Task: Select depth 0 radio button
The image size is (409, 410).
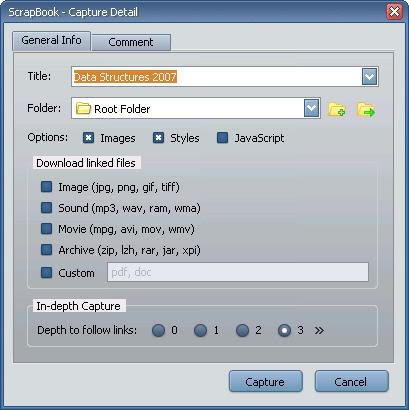Action: [158, 331]
